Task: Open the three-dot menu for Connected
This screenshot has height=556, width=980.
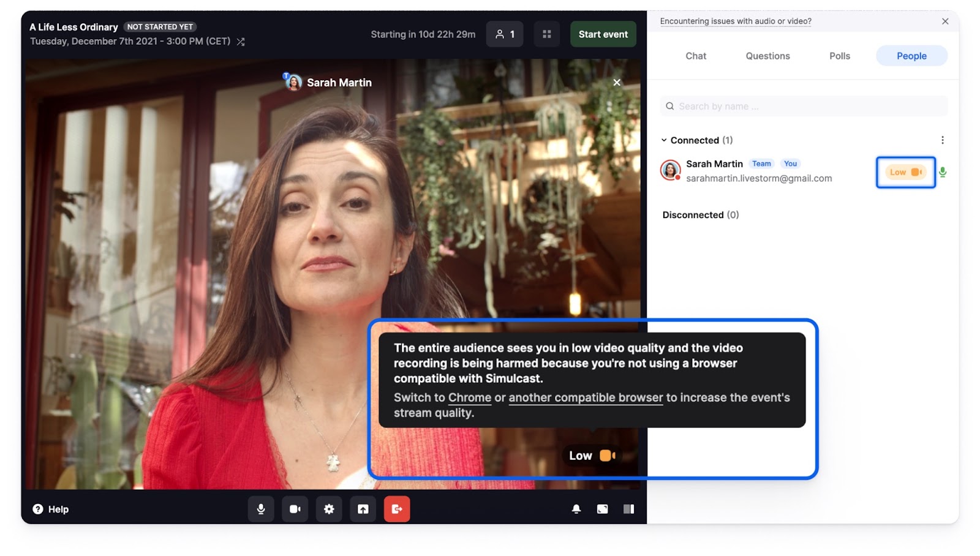Action: tap(942, 140)
